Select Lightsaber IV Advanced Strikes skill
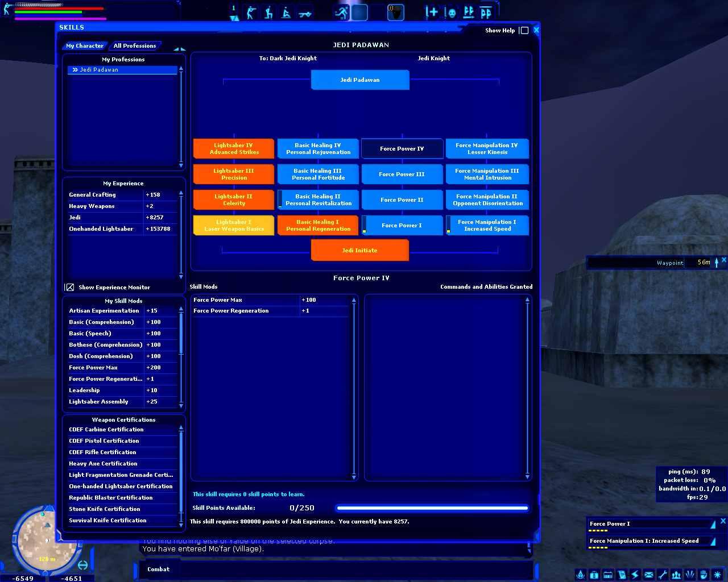 [234, 148]
